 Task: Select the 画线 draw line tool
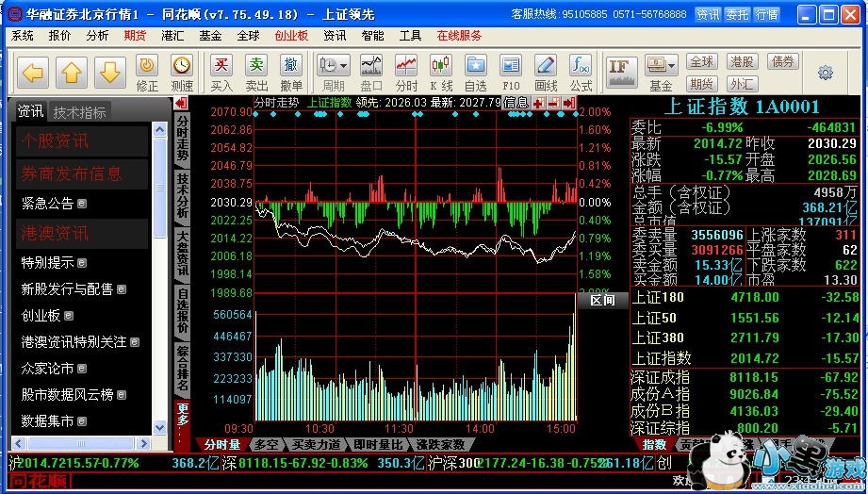click(546, 74)
